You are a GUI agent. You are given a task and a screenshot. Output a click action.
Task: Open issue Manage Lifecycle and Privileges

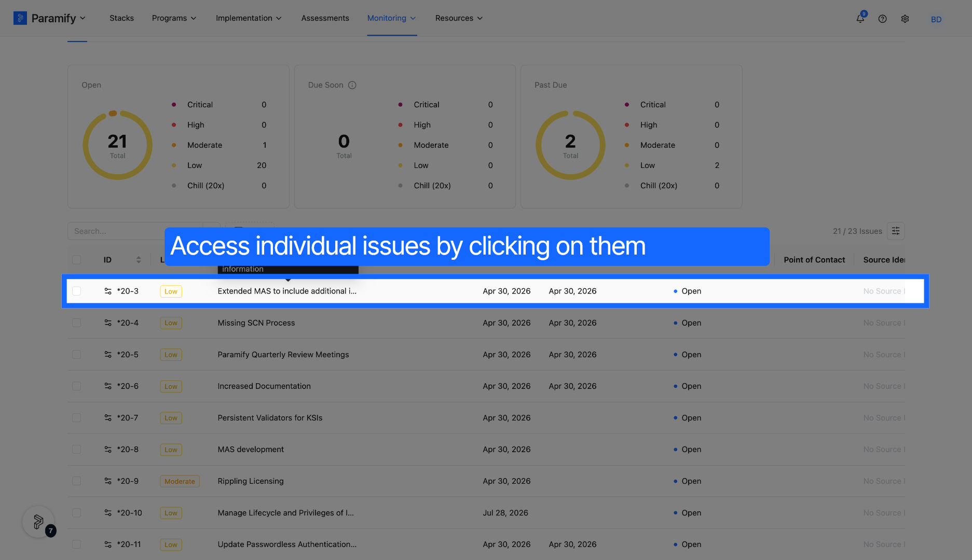285,513
